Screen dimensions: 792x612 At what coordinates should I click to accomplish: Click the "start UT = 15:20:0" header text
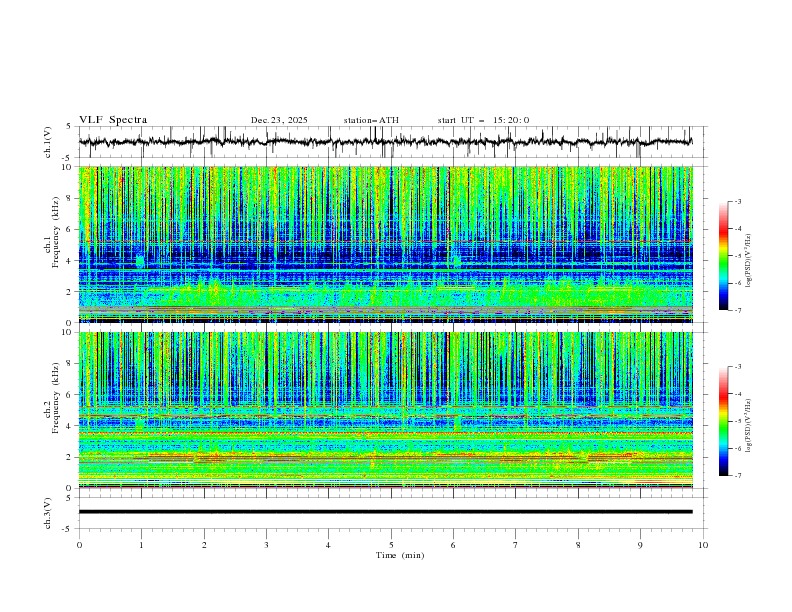pos(483,120)
